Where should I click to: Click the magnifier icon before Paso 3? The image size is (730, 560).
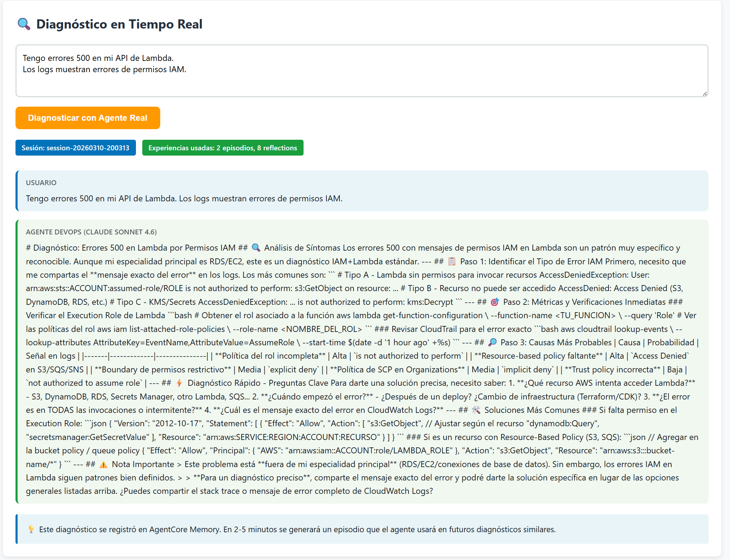pyautogui.click(x=493, y=342)
